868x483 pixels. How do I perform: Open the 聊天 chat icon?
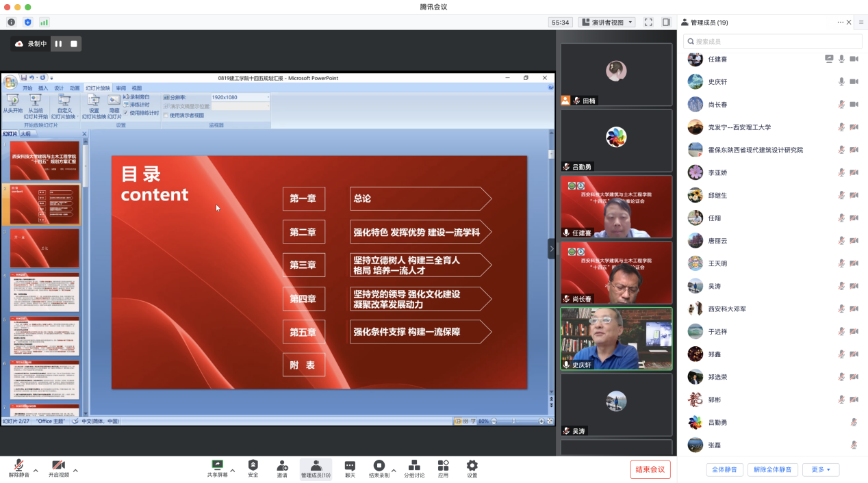[x=350, y=465]
